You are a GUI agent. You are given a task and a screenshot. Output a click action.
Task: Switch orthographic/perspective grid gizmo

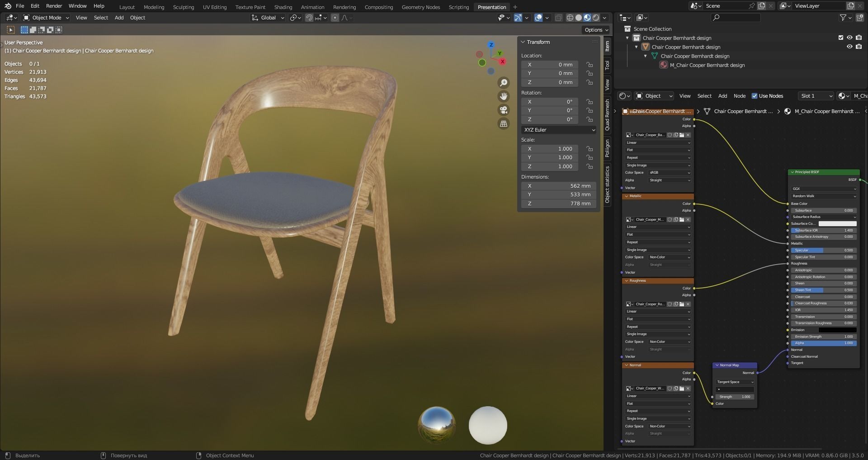tap(504, 123)
